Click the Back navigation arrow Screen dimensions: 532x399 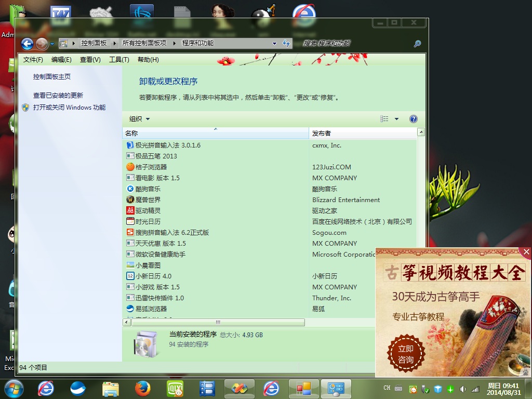pos(27,44)
